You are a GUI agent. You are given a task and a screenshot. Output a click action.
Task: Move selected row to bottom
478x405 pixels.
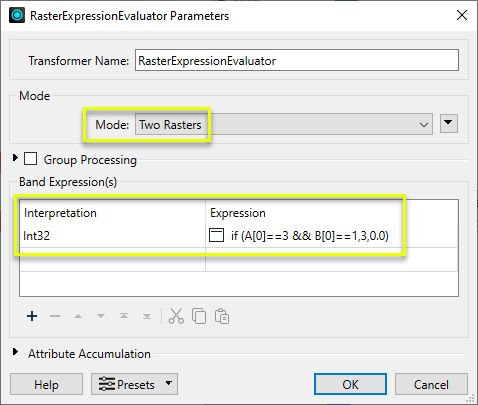coord(147,316)
